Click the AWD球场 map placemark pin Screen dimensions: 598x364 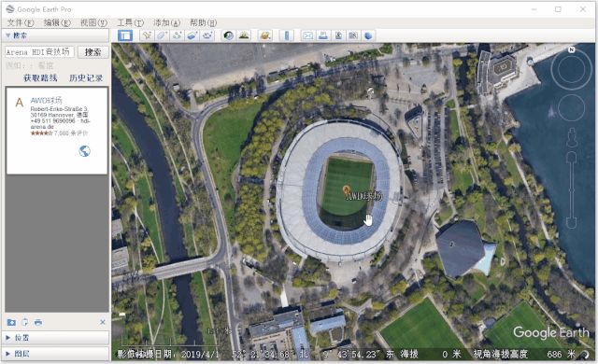pyautogui.click(x=347, y=189)
